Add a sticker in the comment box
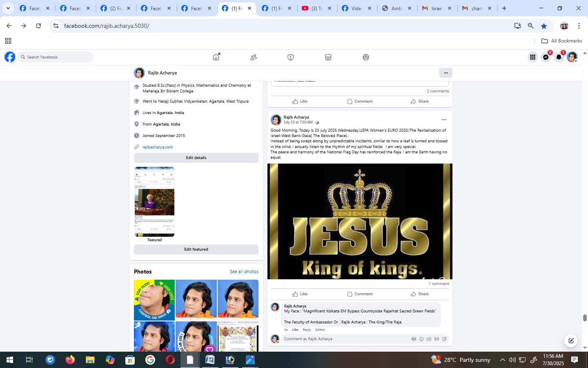The image size is (588, 368). [x=444, y=339]
